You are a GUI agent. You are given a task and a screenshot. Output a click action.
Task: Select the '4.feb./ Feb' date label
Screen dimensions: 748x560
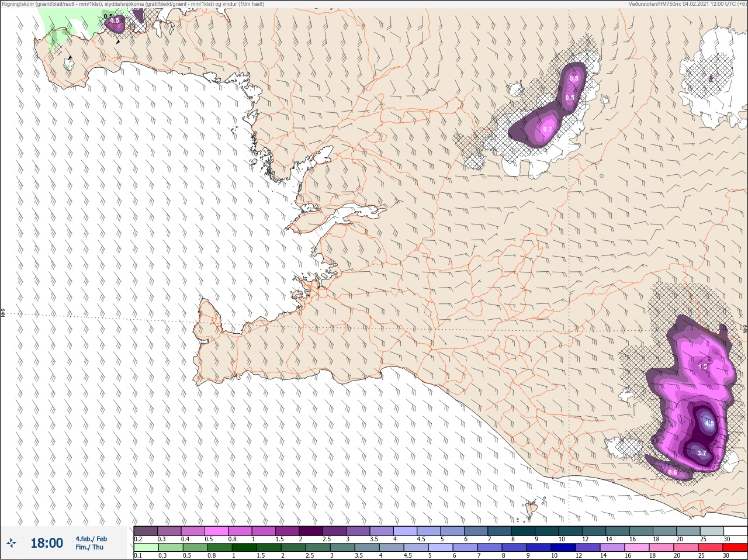[x=91, y=539]
